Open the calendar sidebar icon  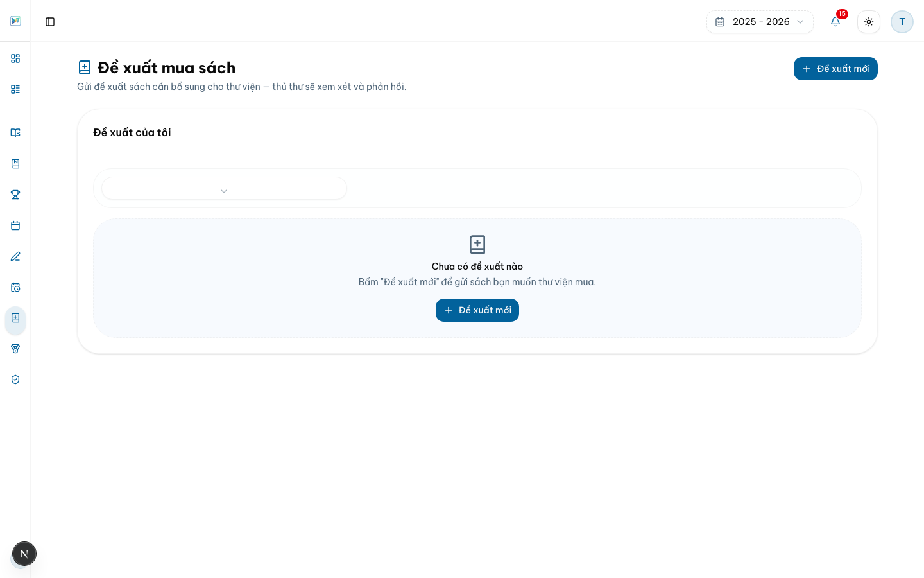pyautogui.click(x=15, y=225)
